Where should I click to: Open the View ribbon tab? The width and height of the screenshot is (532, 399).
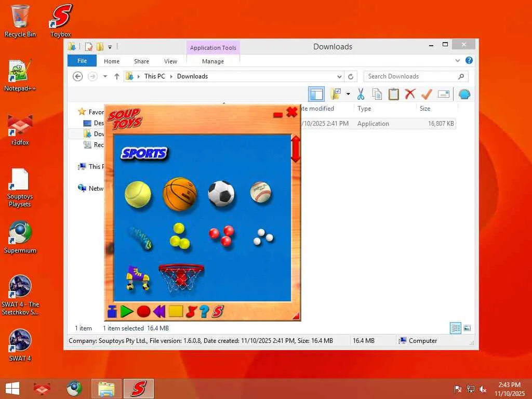[170, 61]
